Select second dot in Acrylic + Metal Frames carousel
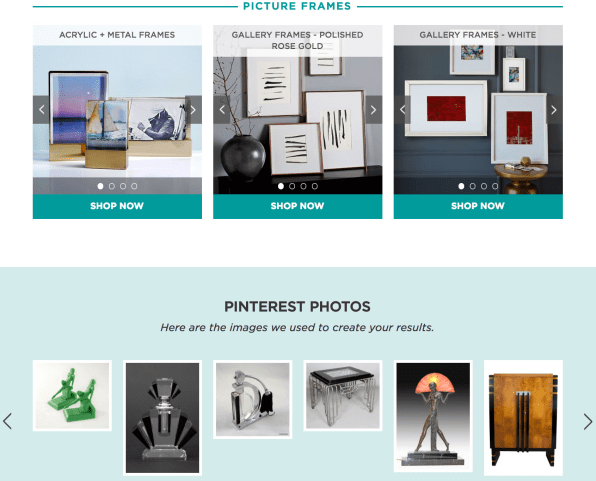596x481 pixels. coord(112,186)
